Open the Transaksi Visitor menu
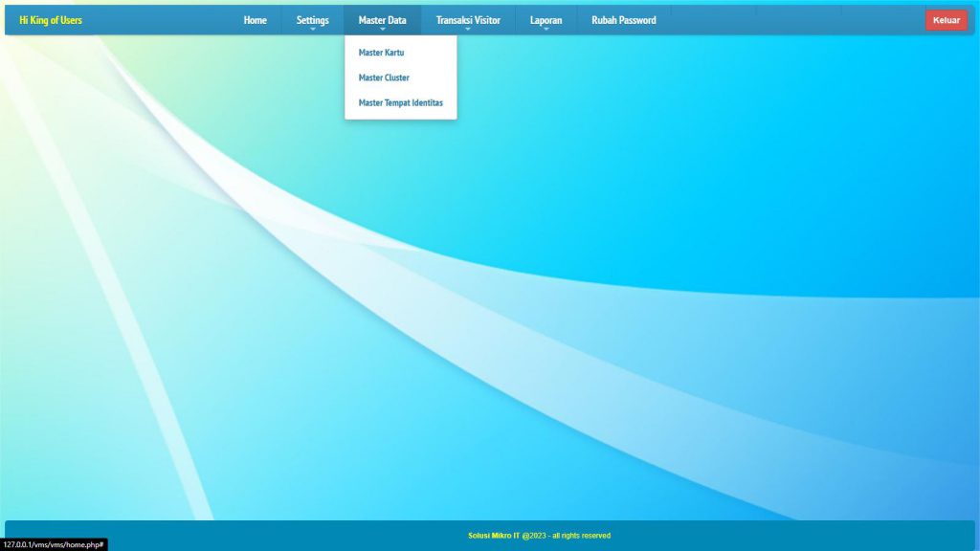The height and width of the screenshot is (551, 980). click(468, 20)
